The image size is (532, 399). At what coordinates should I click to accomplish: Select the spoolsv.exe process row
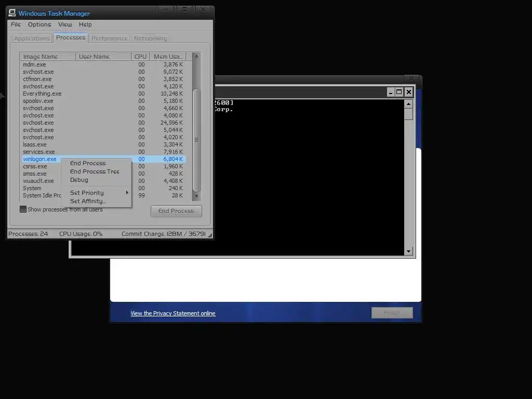(x=103, y=101)
